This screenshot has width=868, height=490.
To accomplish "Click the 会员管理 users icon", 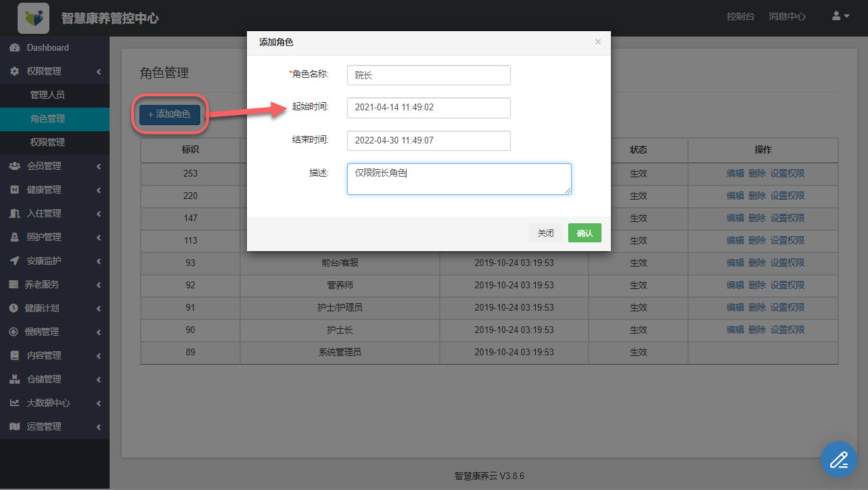I will [14, 166].
